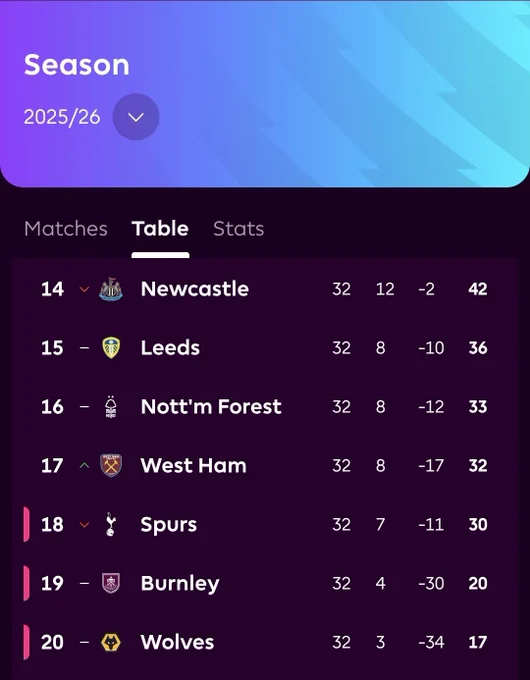This screenshot has width=530, height=680.
Task: Click the Leeds position number 15
Action: click(52, 348)
